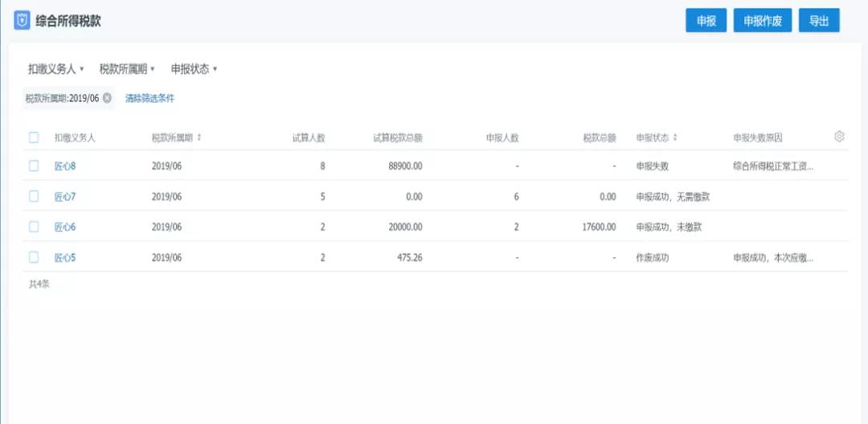Click the 共4条 record count
The image size is (868, 424).
point(39,284)
